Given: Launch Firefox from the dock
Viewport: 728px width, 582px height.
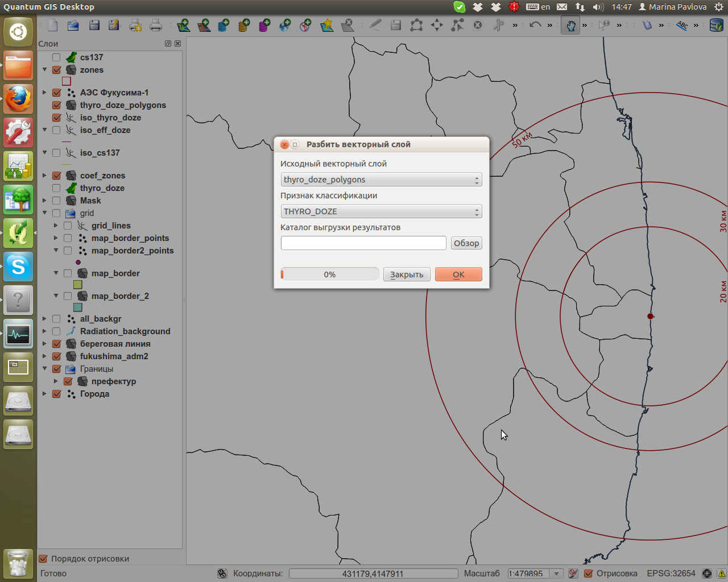Looking at the screenshot, I should [x=18, y=99].
